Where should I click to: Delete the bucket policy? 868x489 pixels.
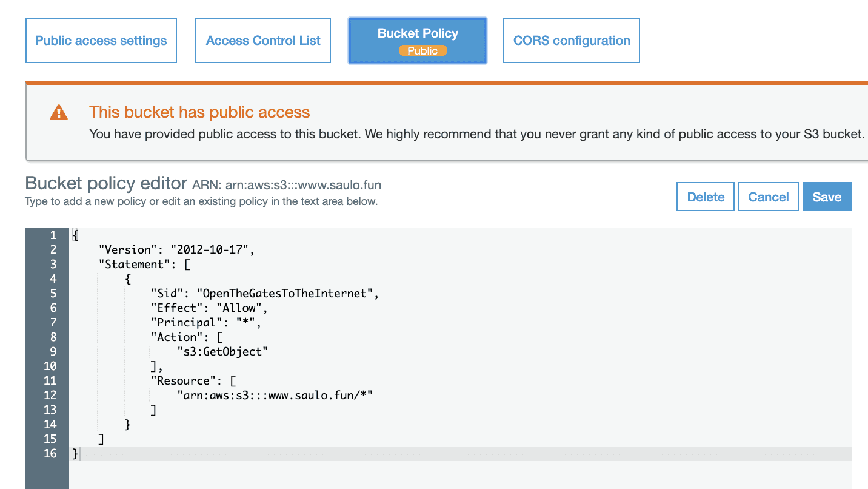706,197
